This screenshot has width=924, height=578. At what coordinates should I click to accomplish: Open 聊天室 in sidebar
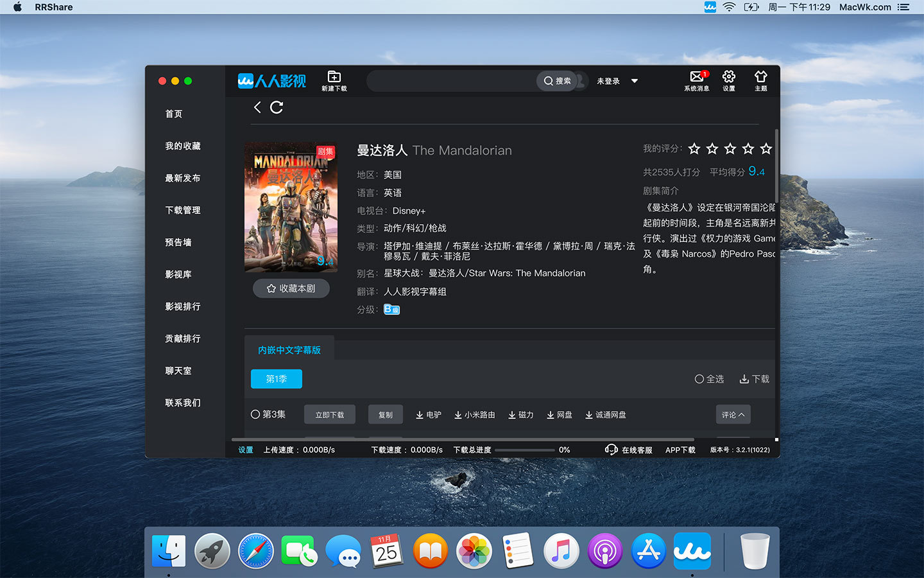pos(178,371)
